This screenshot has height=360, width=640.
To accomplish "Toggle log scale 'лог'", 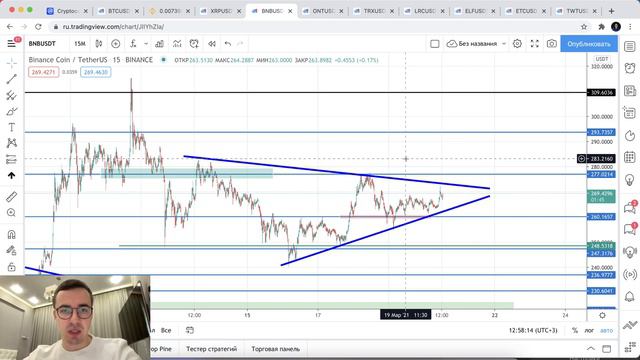I will pos(589,330).
